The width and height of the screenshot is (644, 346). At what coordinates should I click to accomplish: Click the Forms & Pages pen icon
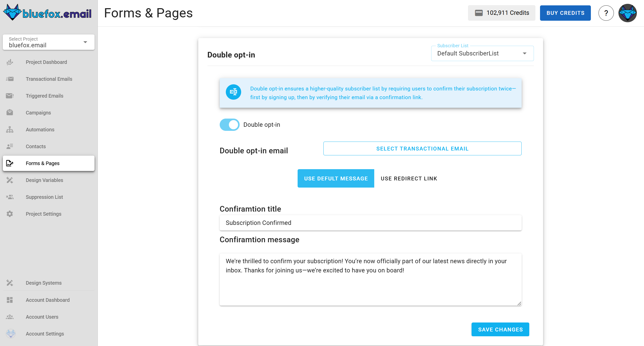[x=10, y=163]
